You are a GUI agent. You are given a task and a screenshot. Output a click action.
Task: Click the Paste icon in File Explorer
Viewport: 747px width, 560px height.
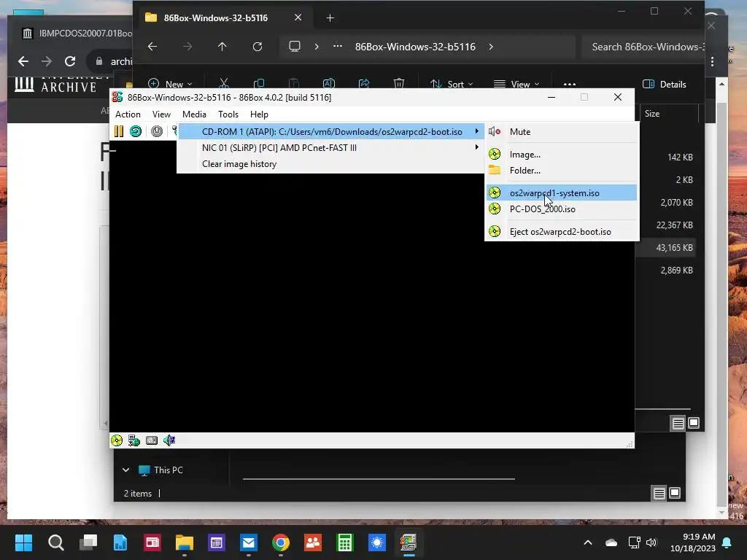[294, 84]
